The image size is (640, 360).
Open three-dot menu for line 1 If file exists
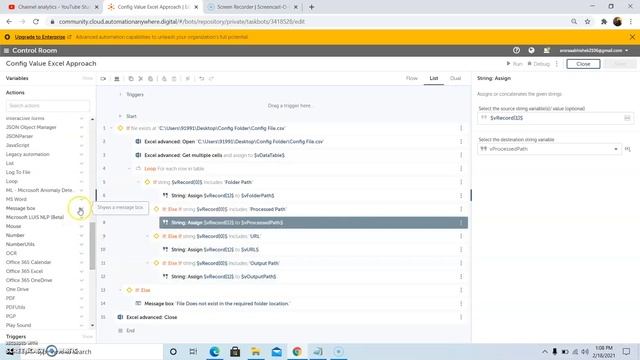click(461, 128)
